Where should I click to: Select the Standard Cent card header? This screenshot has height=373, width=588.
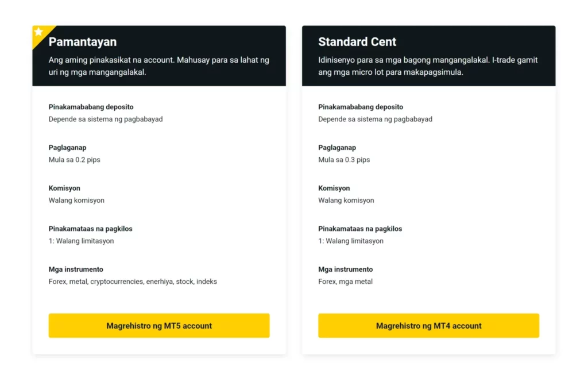pyautogui.click(x=357, y=41)
